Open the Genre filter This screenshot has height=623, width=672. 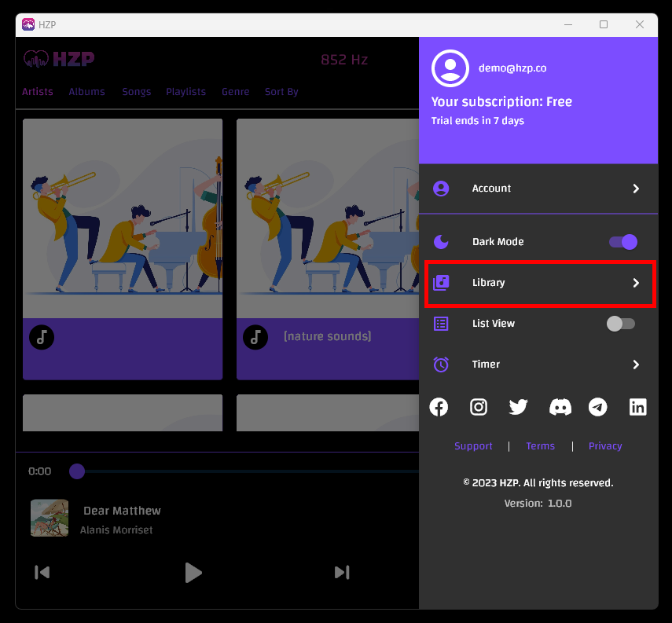(235, 92)
